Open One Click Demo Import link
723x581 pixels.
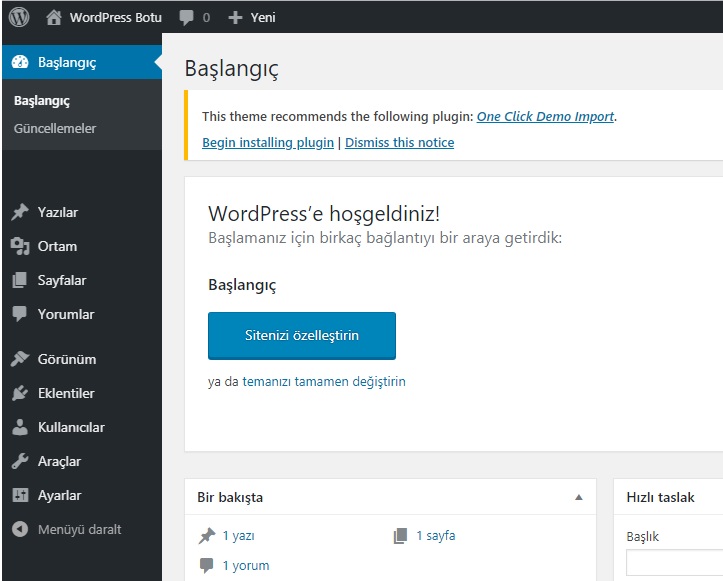(545, 117)
